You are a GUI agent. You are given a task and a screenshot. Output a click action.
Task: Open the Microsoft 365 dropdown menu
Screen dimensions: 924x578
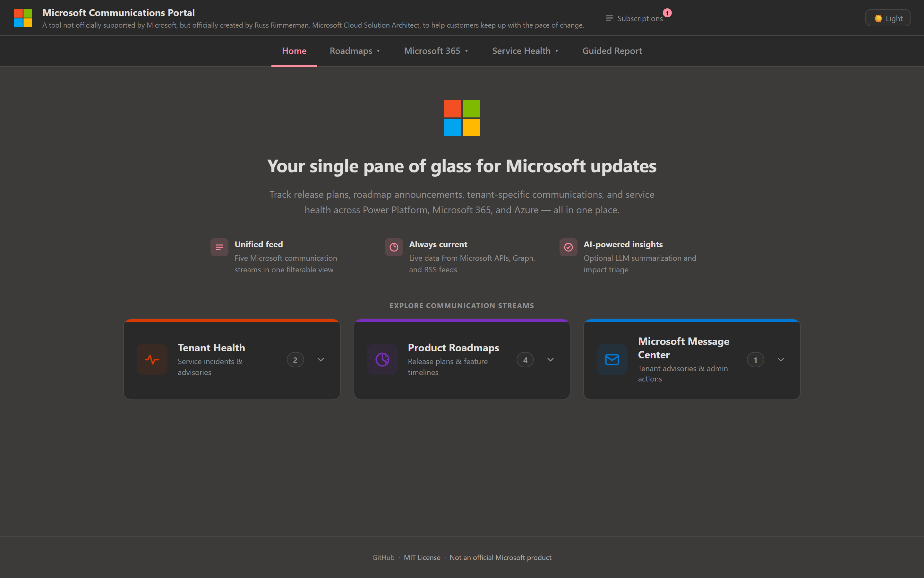pyautogui.click(x=436, y=51)
